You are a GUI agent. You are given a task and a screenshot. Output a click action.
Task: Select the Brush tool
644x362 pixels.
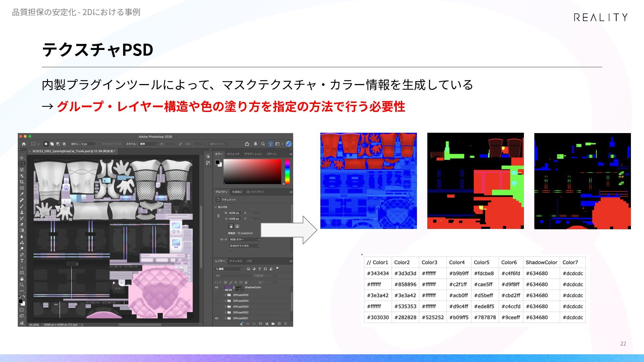pos(22,206)
